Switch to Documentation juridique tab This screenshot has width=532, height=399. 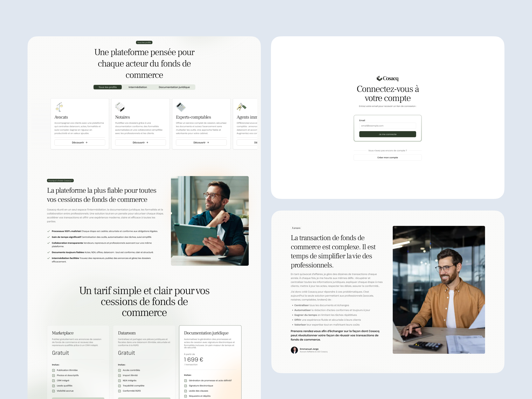[174, 87]
